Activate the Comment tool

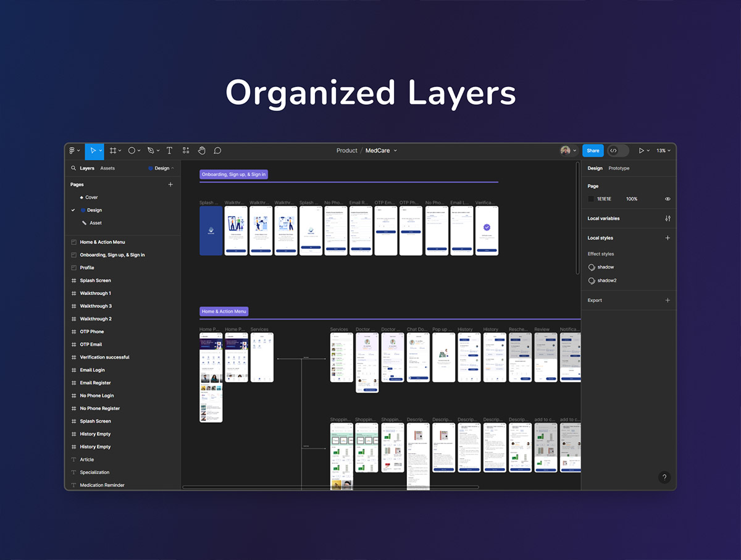[217, 151]
